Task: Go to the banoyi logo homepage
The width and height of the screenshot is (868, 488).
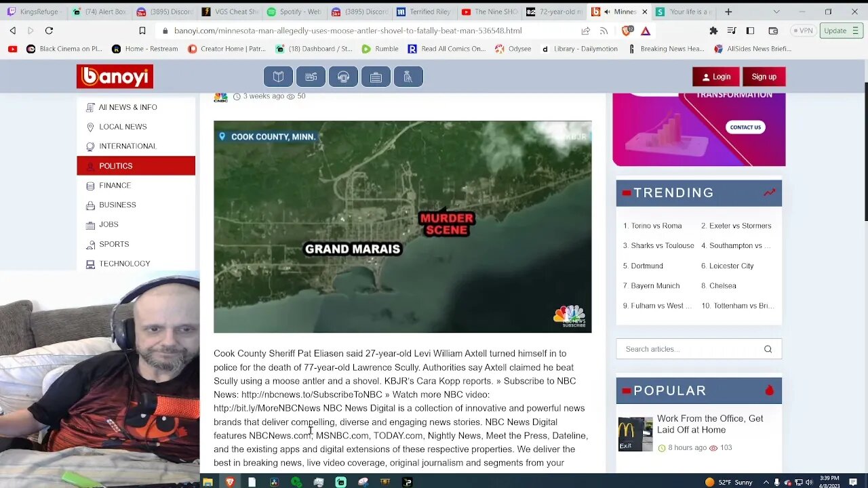Action: click(x=115, y=77)
